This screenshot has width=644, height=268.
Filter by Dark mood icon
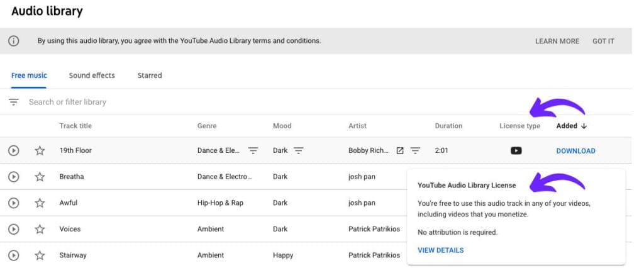coord(299,150)
